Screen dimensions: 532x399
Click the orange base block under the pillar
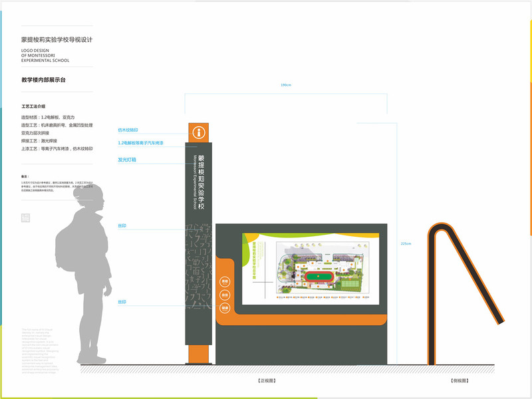[198, 354]
